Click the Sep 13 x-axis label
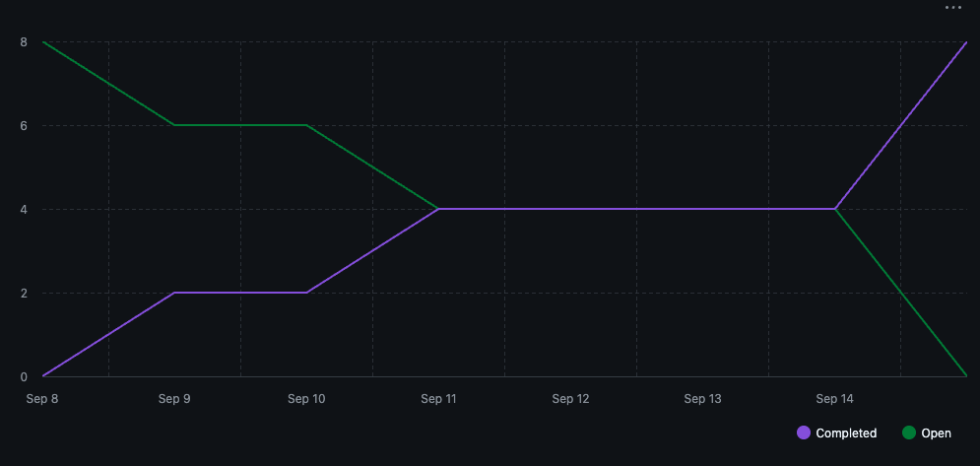 pos(702,399)
